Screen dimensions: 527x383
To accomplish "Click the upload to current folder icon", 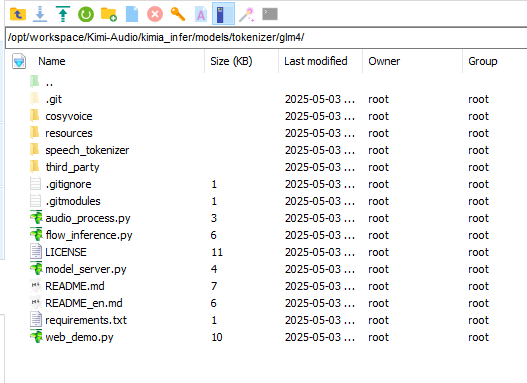I will (x=63, y=14).
